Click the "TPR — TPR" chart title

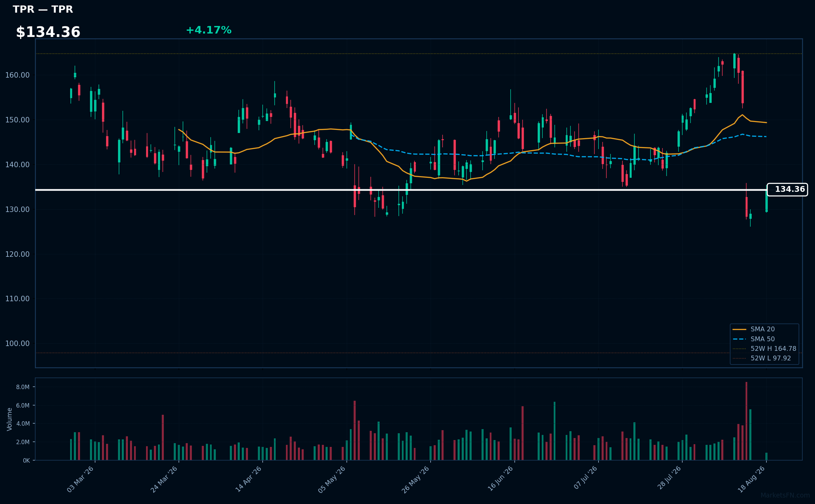43,9
